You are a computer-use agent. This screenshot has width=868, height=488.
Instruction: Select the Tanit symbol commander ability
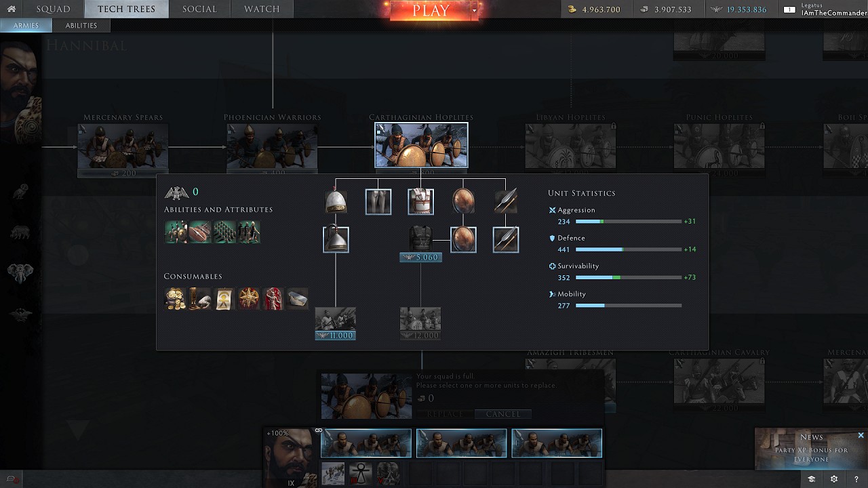(x=360, y=474)
